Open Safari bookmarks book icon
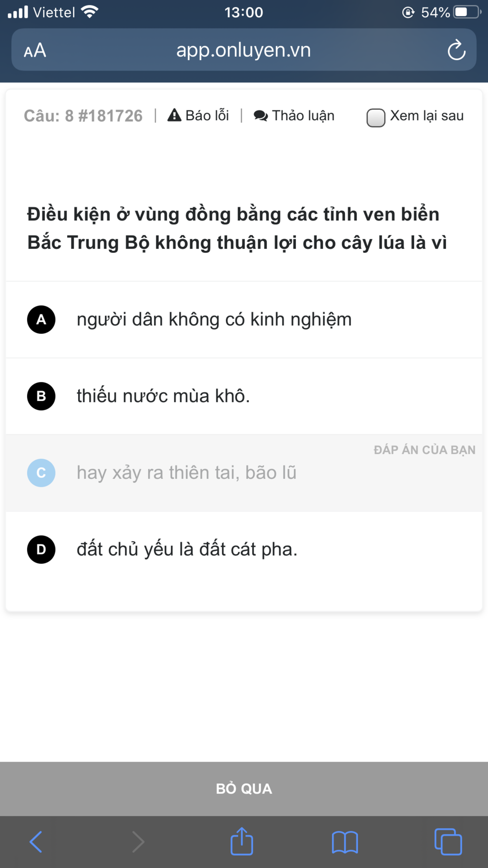The width and height of the screenshot is (488, 868). tap(345, 842)
